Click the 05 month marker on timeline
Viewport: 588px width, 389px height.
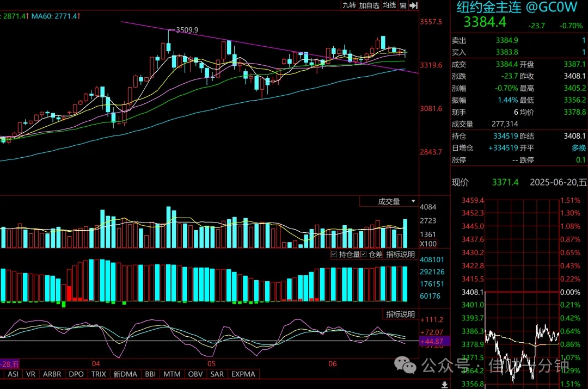211,364
